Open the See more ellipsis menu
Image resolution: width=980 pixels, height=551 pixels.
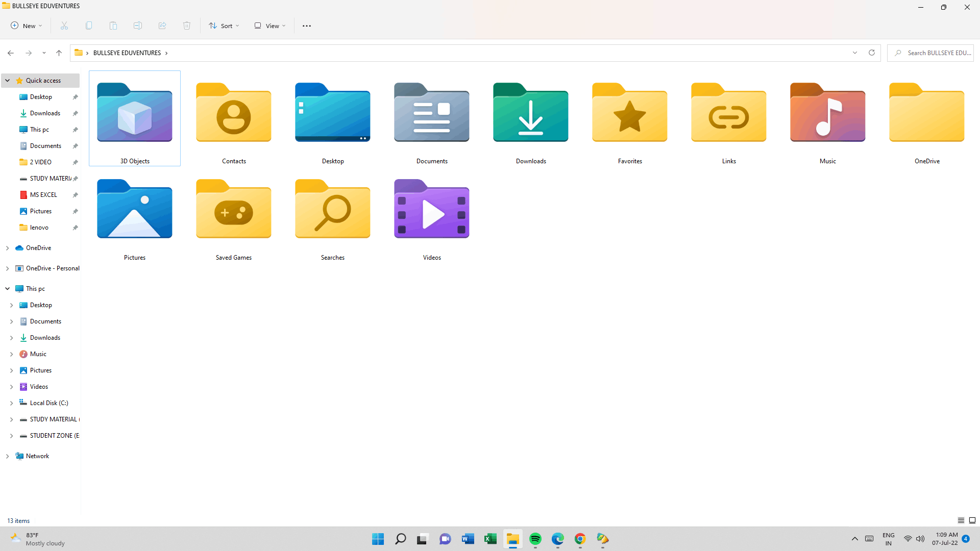[306, 26]
